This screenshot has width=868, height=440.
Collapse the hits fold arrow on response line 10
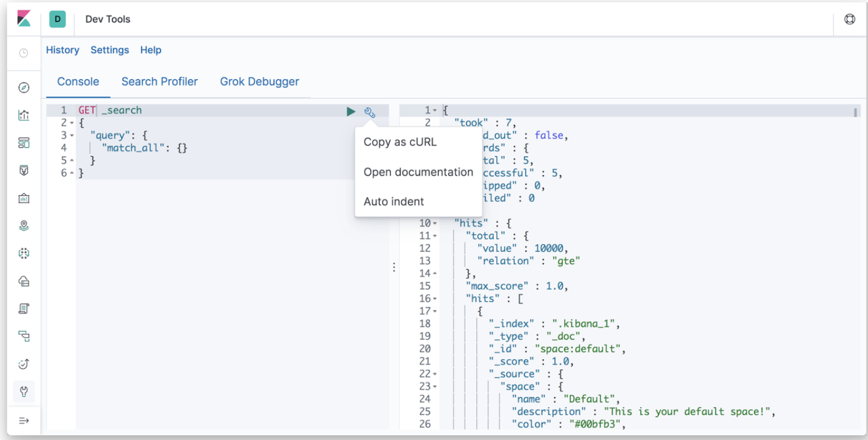pos(435,224)
